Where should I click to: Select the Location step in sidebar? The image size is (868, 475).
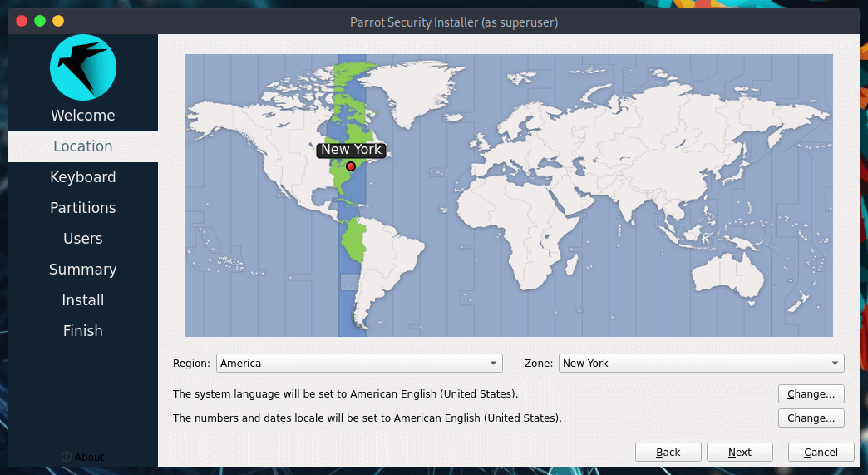tap(82, 146)
